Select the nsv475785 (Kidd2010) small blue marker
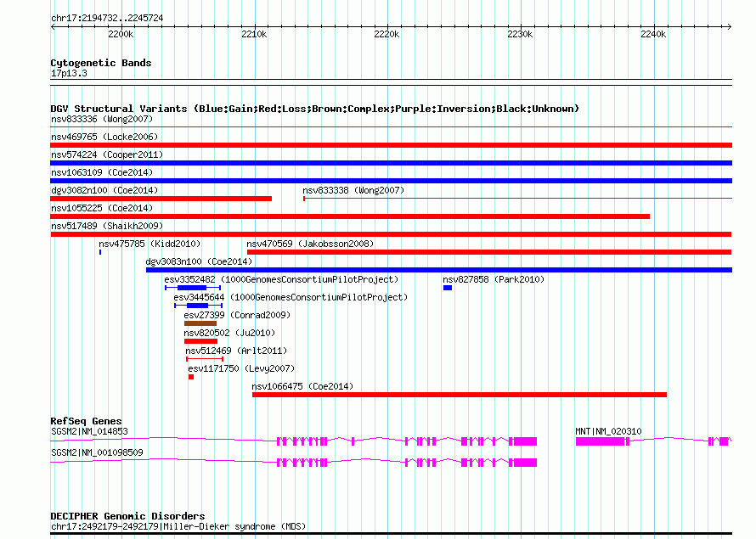This screenshot has height=539, width=756. [100, 252]
